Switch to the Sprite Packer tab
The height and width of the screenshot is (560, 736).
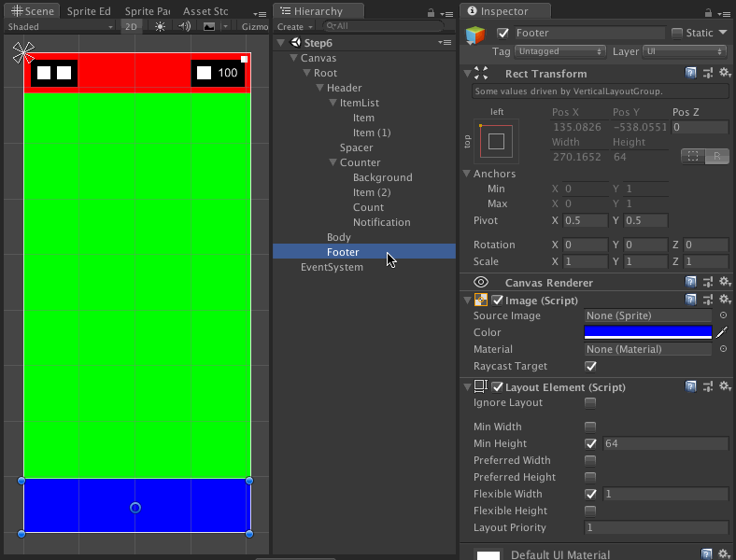[148, 11]
